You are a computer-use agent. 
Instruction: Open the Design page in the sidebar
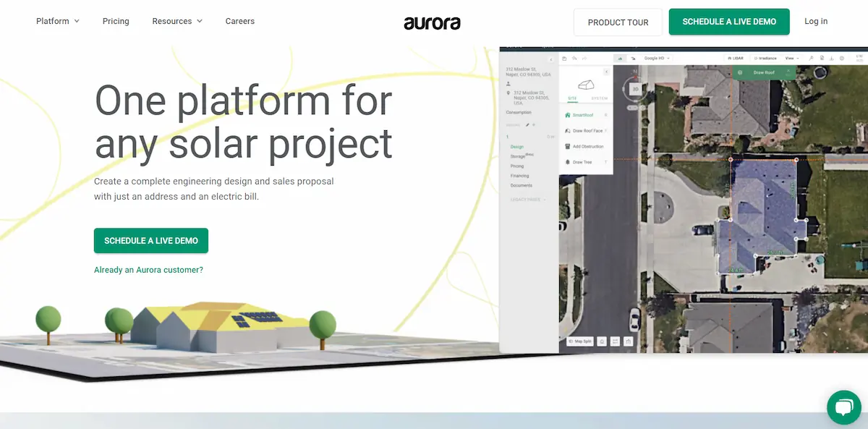[x=516, y=147]
